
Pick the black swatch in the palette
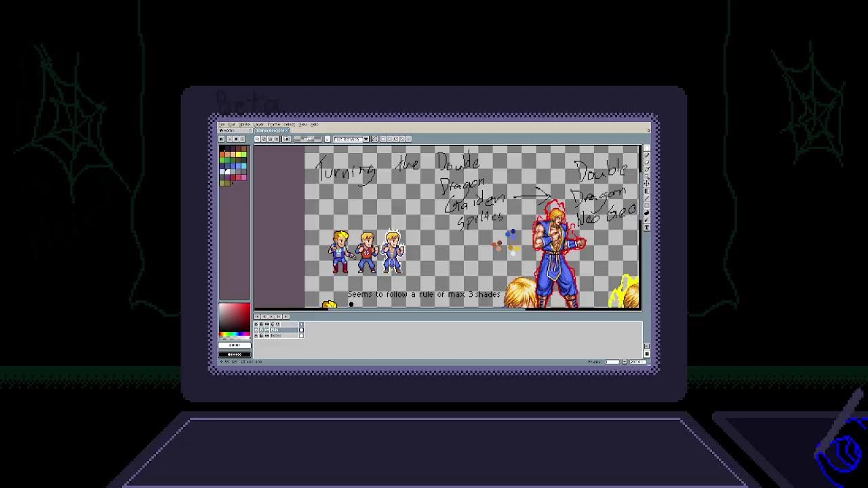[222, 148]
